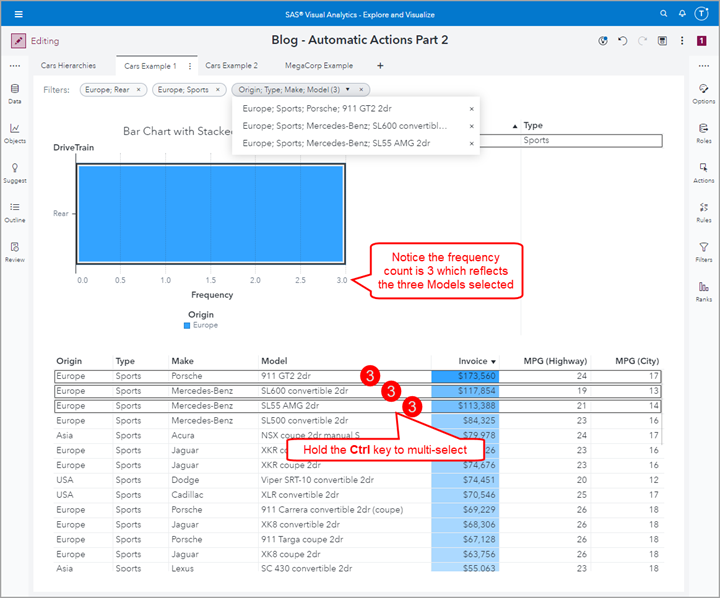The image size is (720, 598).
Task: Click the blue Rear bar in chart
Action: 210,214
